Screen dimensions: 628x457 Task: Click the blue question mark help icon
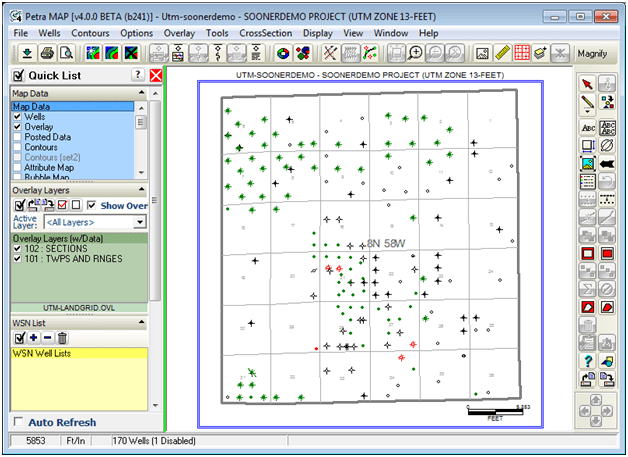pyautogui.click(x=588, y=360)
